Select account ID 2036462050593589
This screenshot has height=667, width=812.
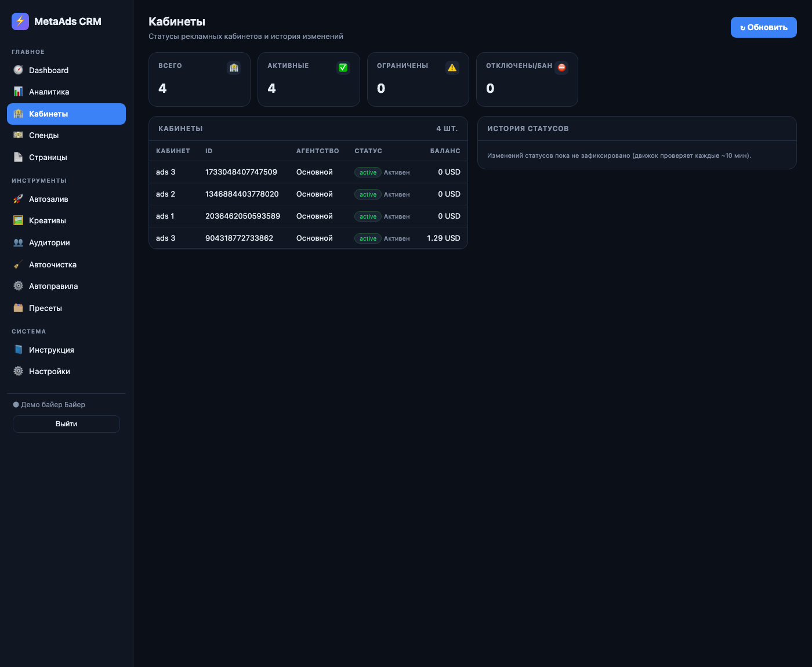coord(242,216)
